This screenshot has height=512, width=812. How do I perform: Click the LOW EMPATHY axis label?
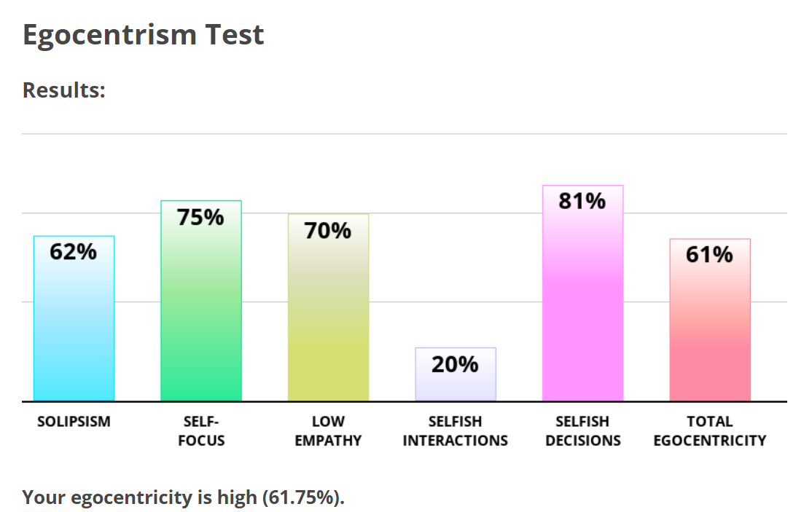[328, 430]
